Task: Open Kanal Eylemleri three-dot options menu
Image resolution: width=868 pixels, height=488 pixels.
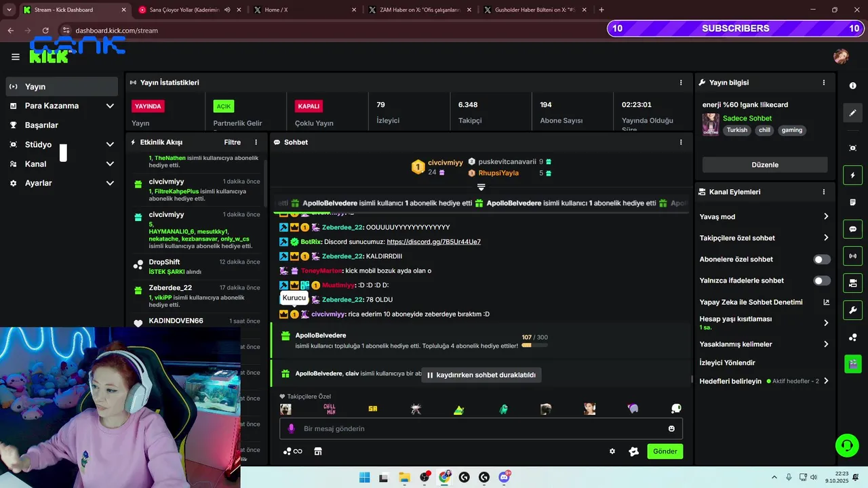Action: coord(824,192)
